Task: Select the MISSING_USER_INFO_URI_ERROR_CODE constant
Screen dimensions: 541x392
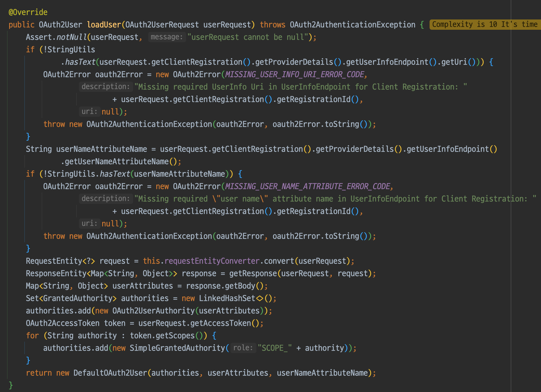Action: (x=295, y=74)
